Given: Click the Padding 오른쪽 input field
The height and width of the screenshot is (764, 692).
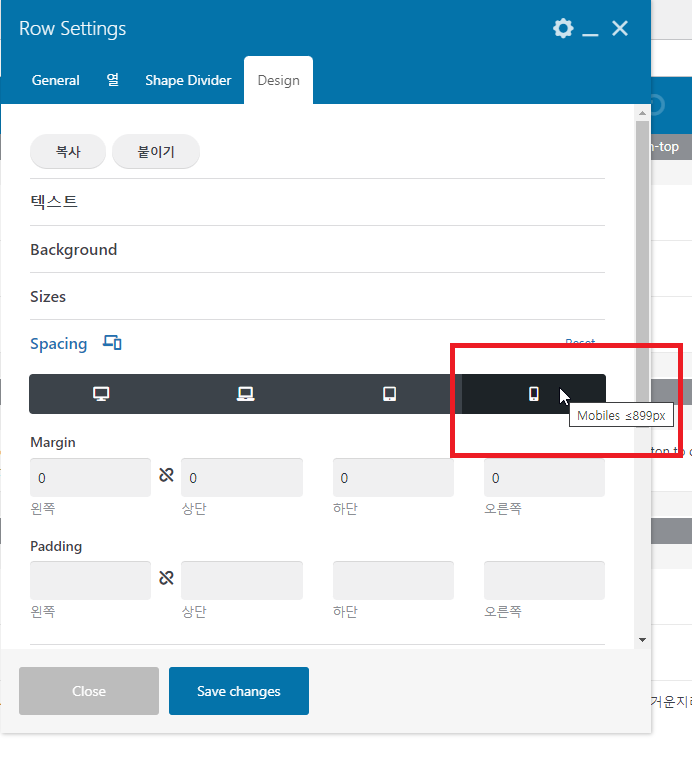Looking at the screenshot, I should (x=544, y=580).
